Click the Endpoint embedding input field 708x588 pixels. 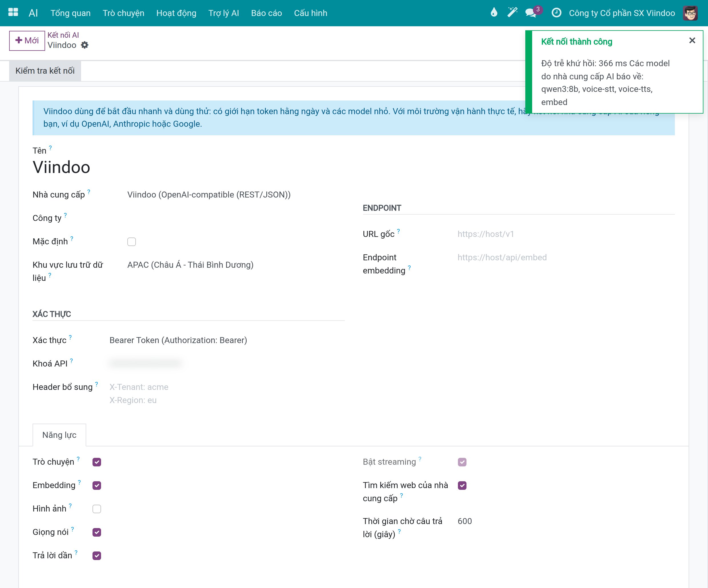pyautogui.click(x=566, y=257)
